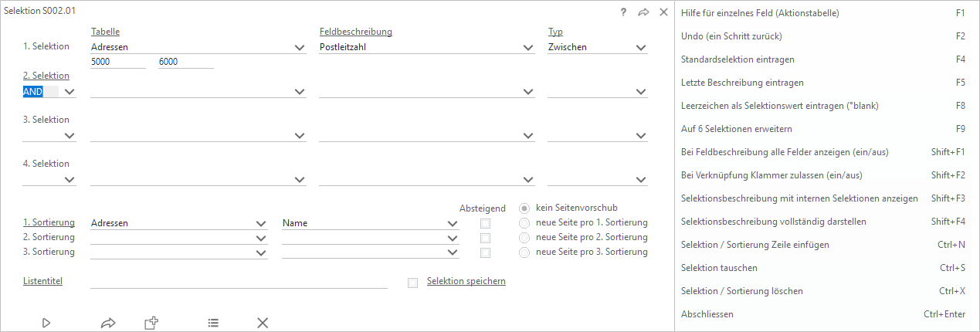Click the add-document plus icon at bottom
This screenshot has width=980, height=332.
tap(151, 323)
